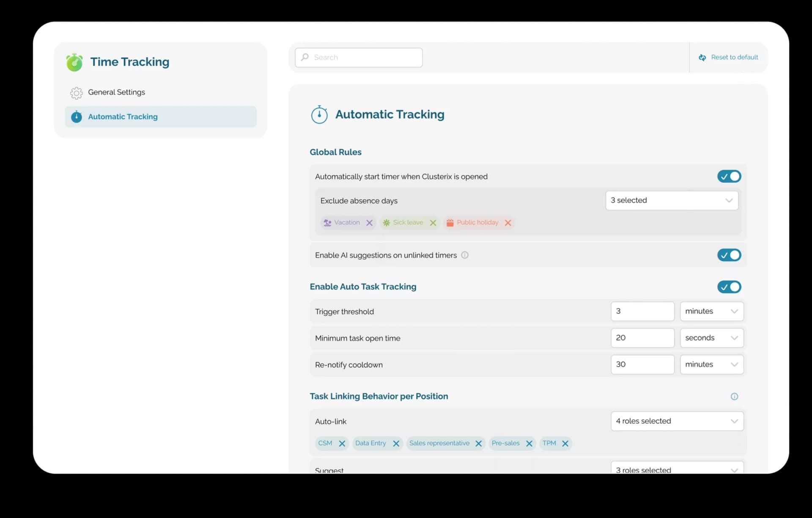Click the Vacation tag beach icon
The width and height of the screenshot is (812, 518).
(x=327, y=223)
